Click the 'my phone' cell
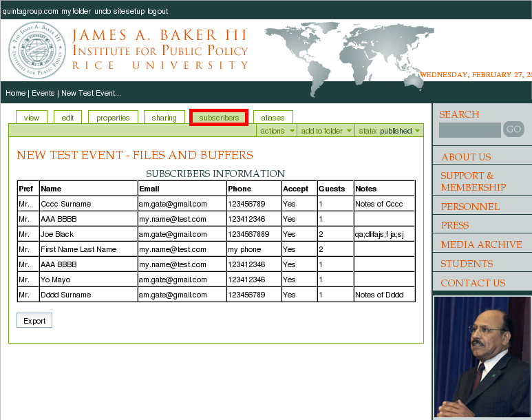This screenshot has height=420, width=532. coord(254,249)
